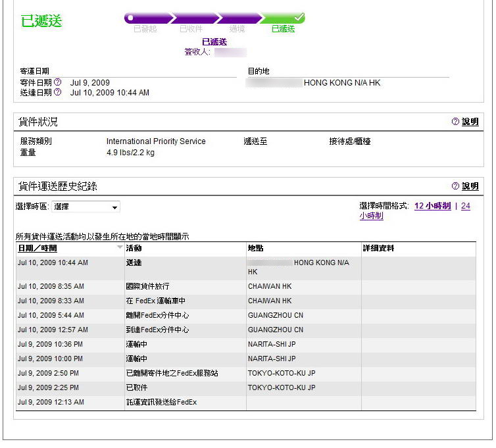Click the 活動 column header
Viewport: 496px width, 448px height.
[x=134, y=249]
